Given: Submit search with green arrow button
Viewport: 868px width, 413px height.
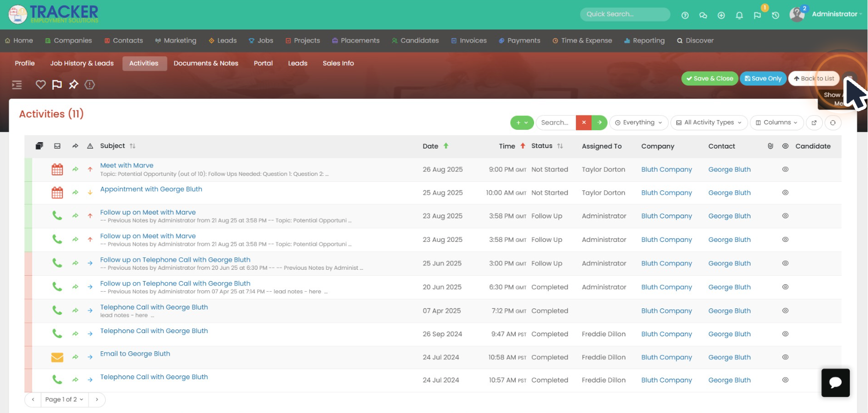Looking at the screenshot, I should [x=600, y=123].
